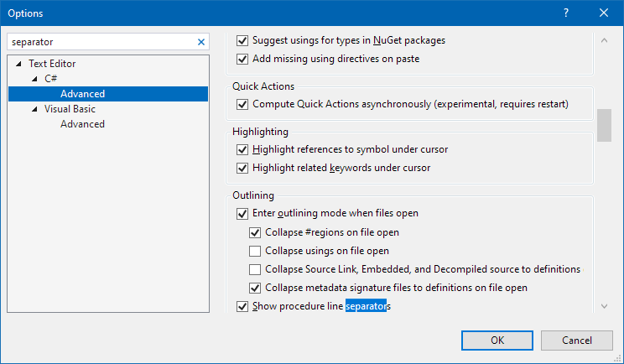Collapse the C# tree node

point(35,79)
